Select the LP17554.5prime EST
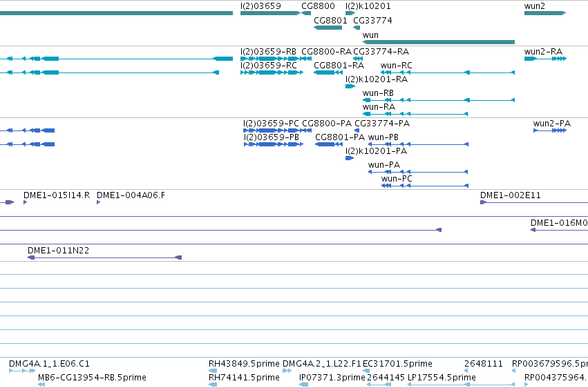The width and height of the screenshot is (588, 388). coord(462,385)
